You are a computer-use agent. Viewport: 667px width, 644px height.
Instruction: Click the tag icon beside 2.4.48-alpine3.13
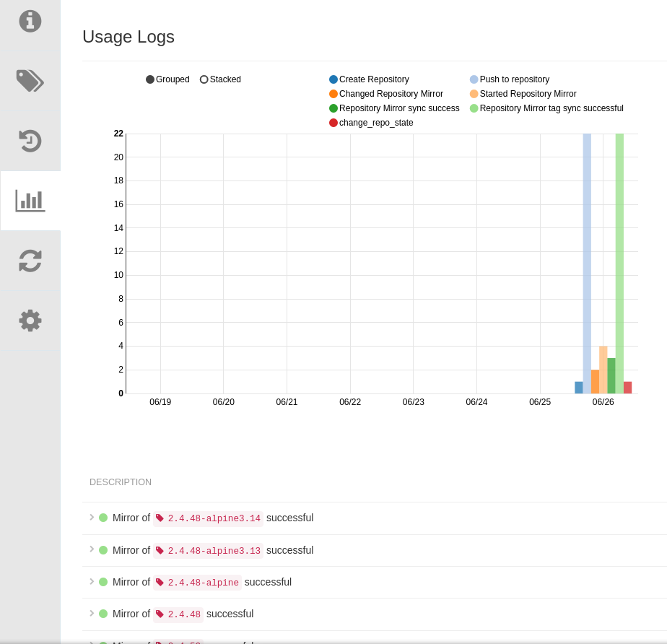[160, 550]
